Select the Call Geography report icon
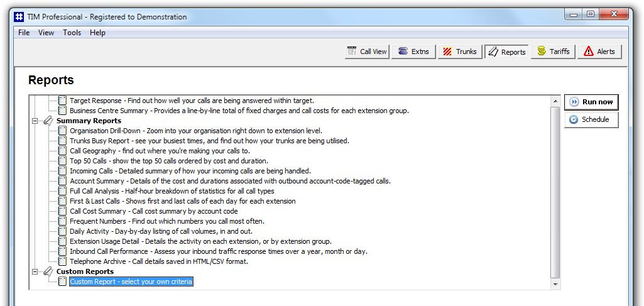Viewport: 644px width, 306px height. [x=62, y=151]
